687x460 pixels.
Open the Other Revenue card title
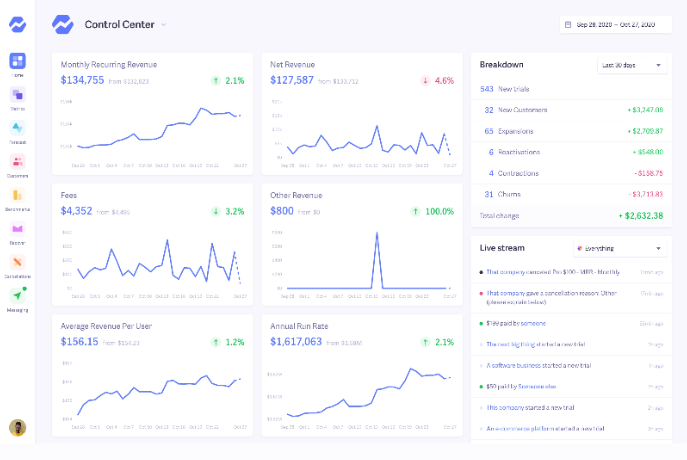pos(296,195)
